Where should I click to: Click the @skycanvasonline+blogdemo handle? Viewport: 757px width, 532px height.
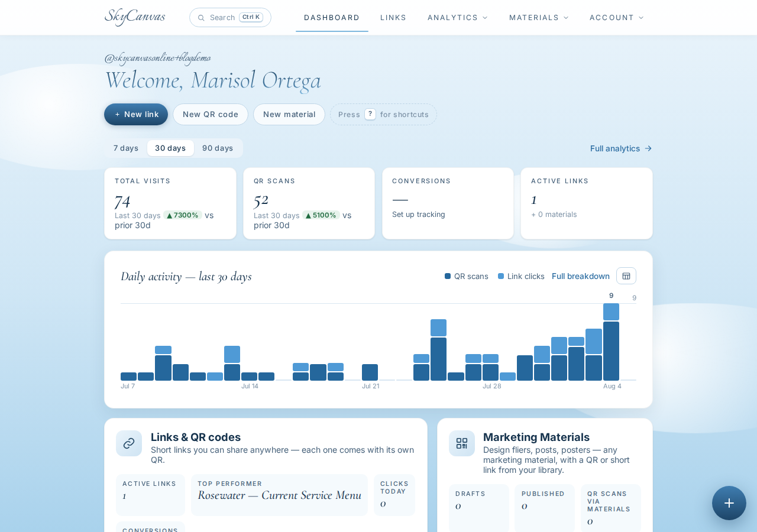point(157,58)
